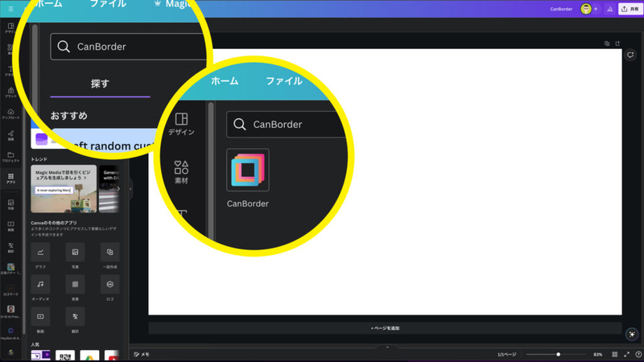The height and width of the screenshot is (362, 644).
Task: Open the second trending card thumbnail
Action: pos(109,189)
